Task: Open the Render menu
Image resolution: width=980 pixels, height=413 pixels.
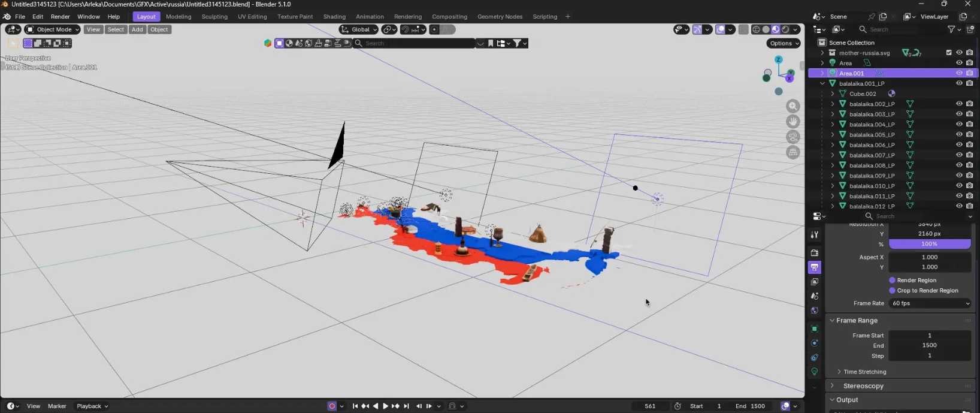Action: pos(60,17)
